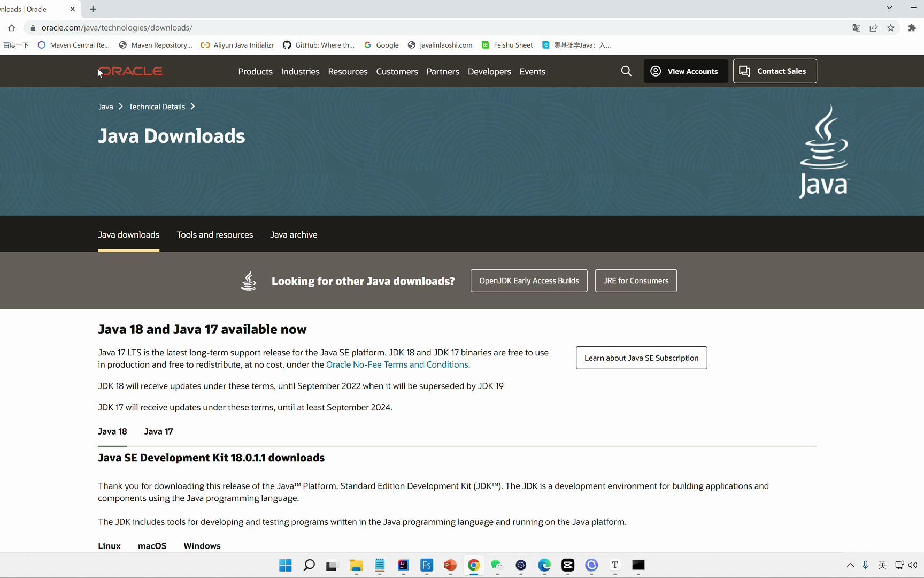Viewport: 924px width, 578px height.
Task: Open the notepad app in taskbar
Action: pyautogui.click(x=380, y=565)
